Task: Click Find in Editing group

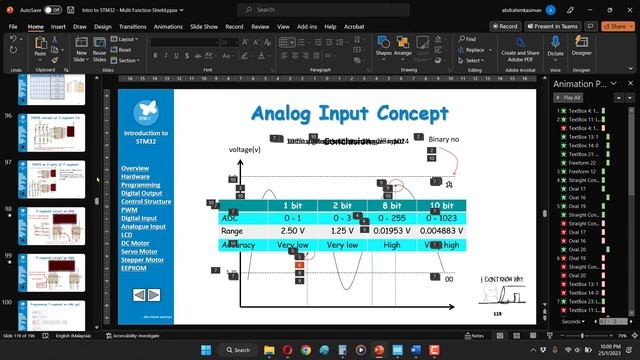Action: [x=467, y=39]
